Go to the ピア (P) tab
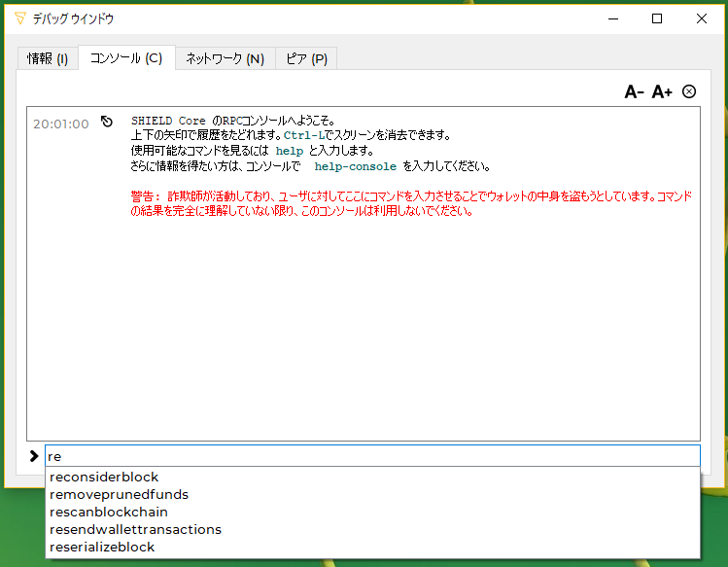Viewport: 728px width, 567px height. click(306, 58)
